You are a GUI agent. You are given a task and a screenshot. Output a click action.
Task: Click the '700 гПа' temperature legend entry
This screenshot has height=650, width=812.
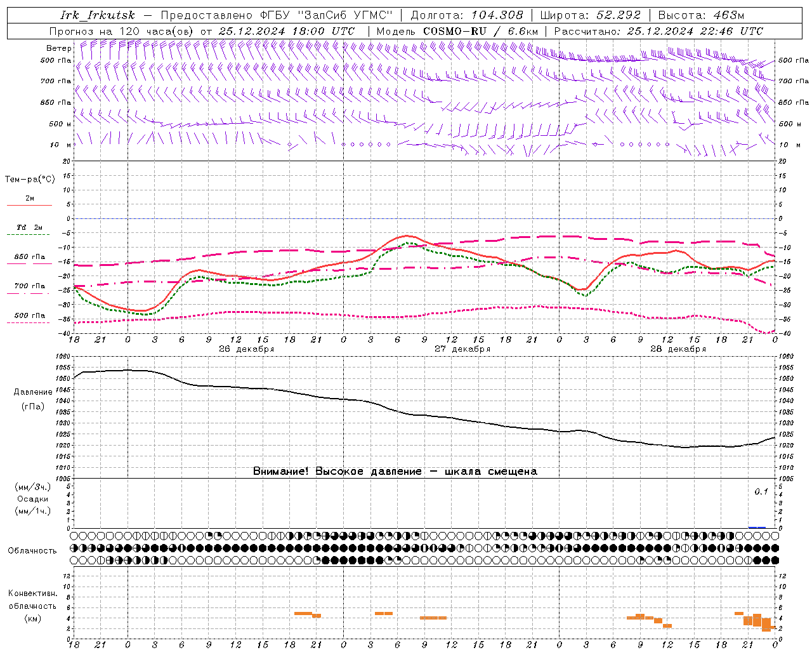(30, 286)
